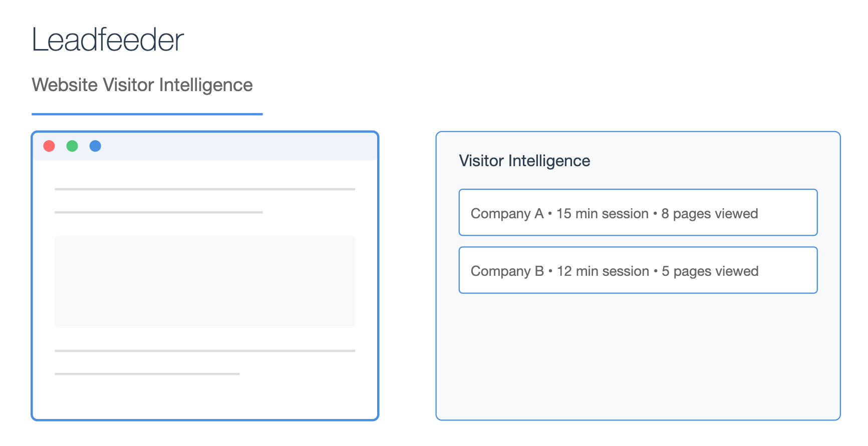This screenshot has width=868, height=446.
Task: Click "5 pages viewed" text
Action: [x=710, y=271]
